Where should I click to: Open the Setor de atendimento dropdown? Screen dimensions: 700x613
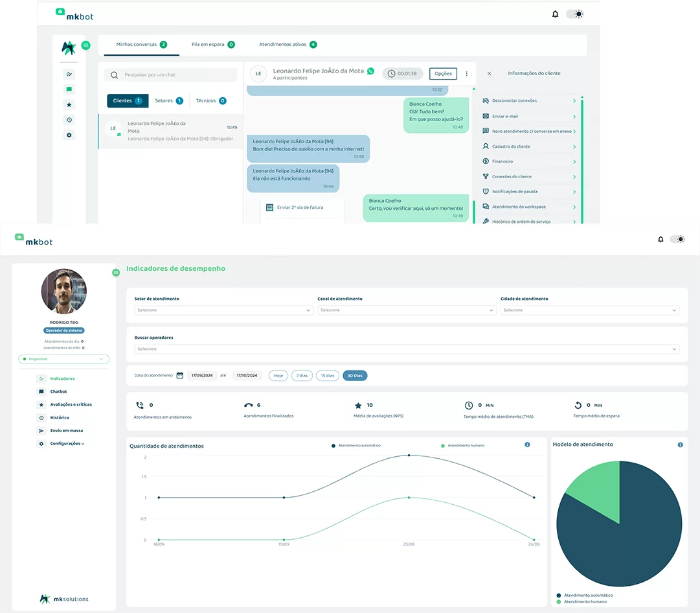223,310
